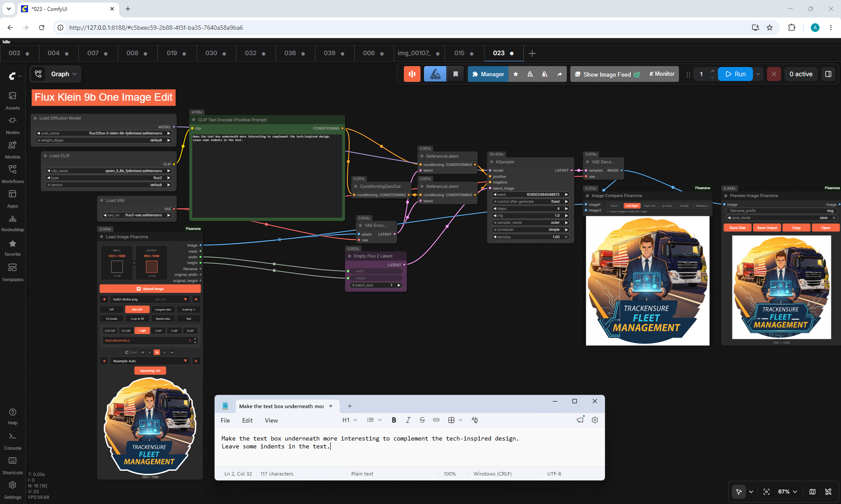Open the Manager button
The image size is (841, 504).
click(488, 74)
